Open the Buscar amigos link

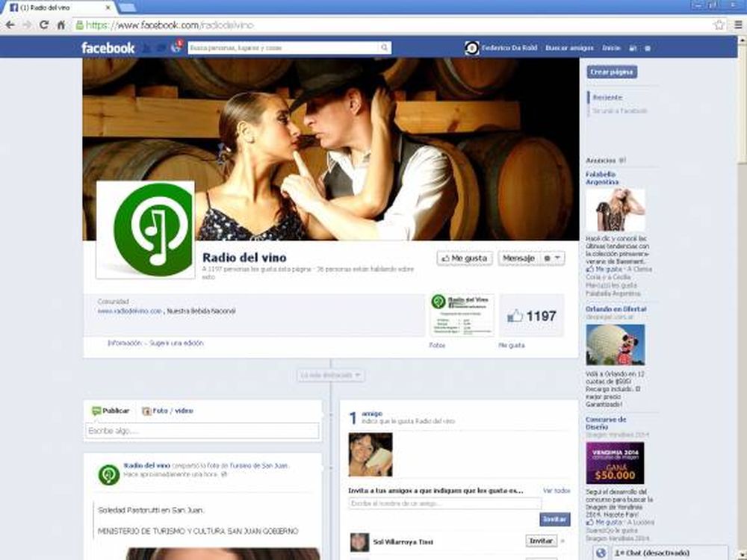pos(569,48)
